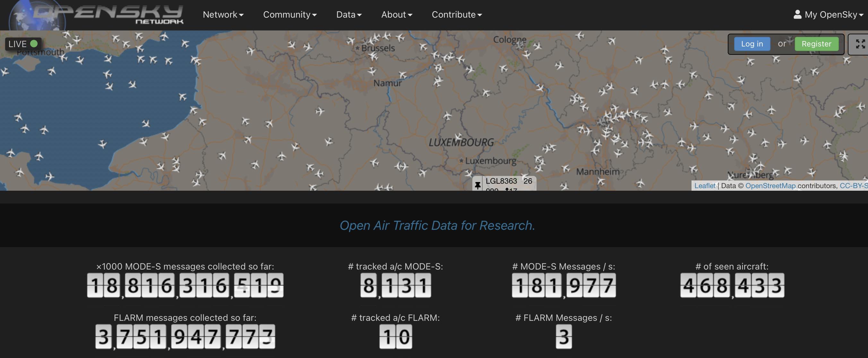Click the green Register button
Screen dimensions: 868x358
click(x=816, y=44)
